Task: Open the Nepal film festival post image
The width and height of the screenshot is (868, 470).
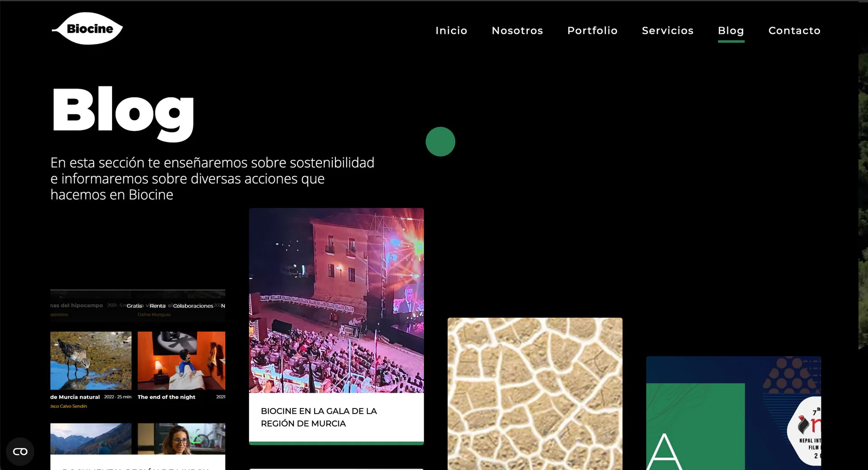Action: click(x=733, y=413)
